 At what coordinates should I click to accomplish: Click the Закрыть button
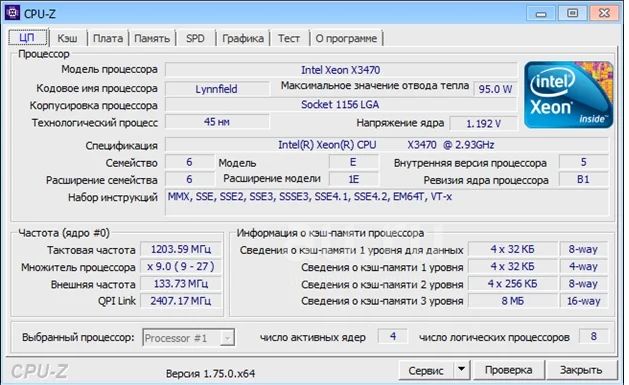click(581, 370)
